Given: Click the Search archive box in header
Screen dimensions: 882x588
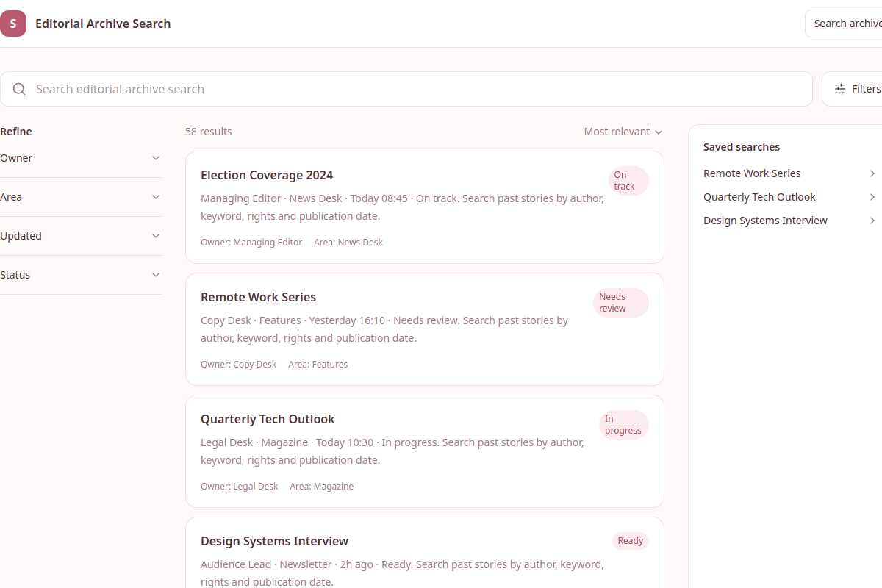Looking at the screenshot, I should 844,24.
